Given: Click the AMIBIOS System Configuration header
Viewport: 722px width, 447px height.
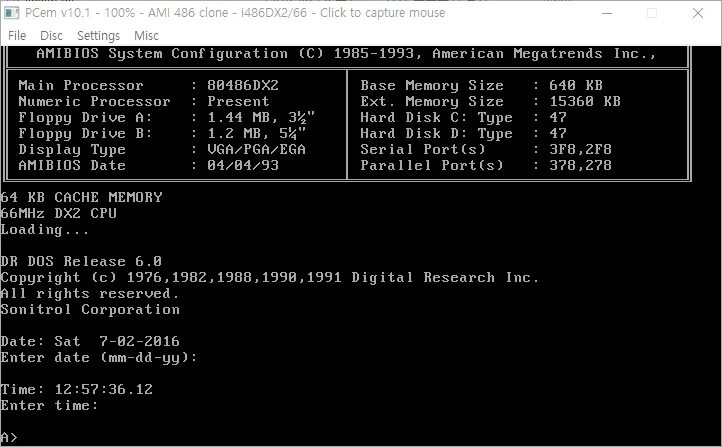Looking at the screenshot, I should [x=346, y=53].
